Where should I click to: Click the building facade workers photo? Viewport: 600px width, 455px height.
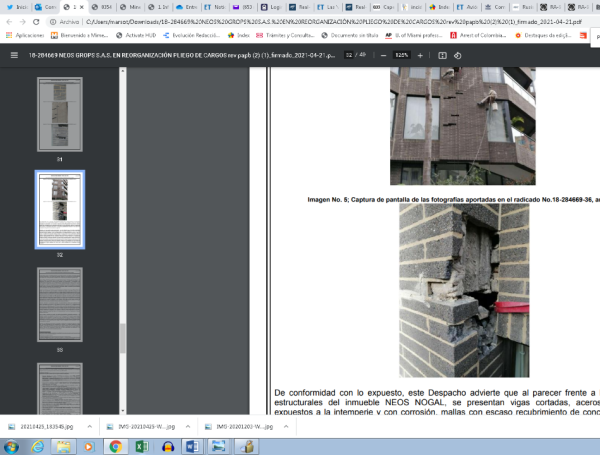pyautogui.click(x=463, y=126)
